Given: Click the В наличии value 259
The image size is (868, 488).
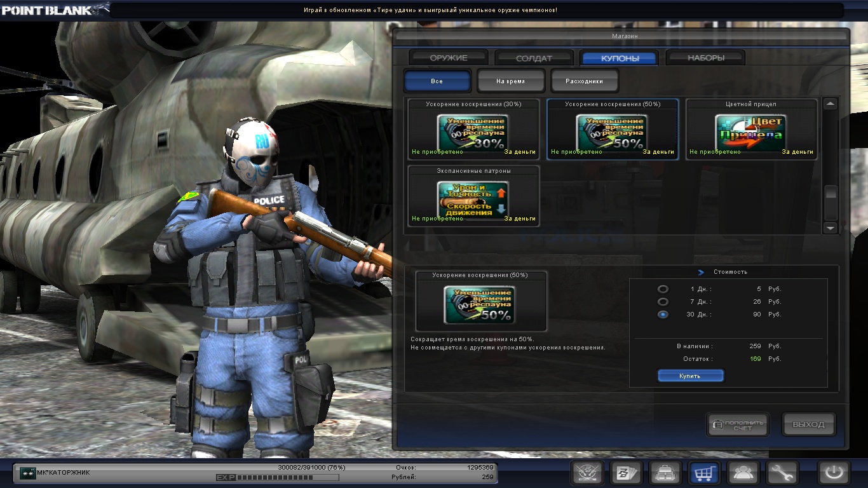Looking at the screenshot, I should click(x=756, y=346).
